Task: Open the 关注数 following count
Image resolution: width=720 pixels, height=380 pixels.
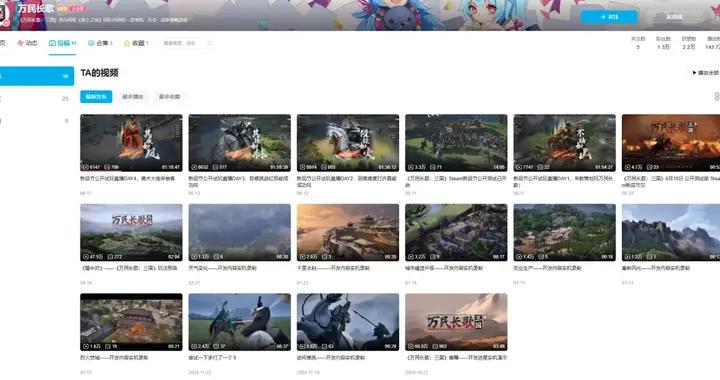Action: coord(638,43)
